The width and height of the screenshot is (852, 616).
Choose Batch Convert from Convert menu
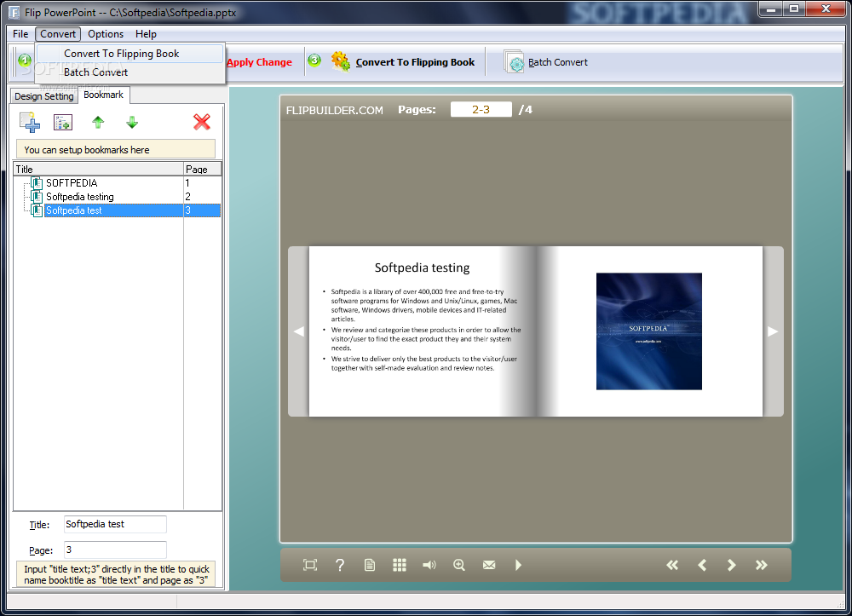coord(130,72)
